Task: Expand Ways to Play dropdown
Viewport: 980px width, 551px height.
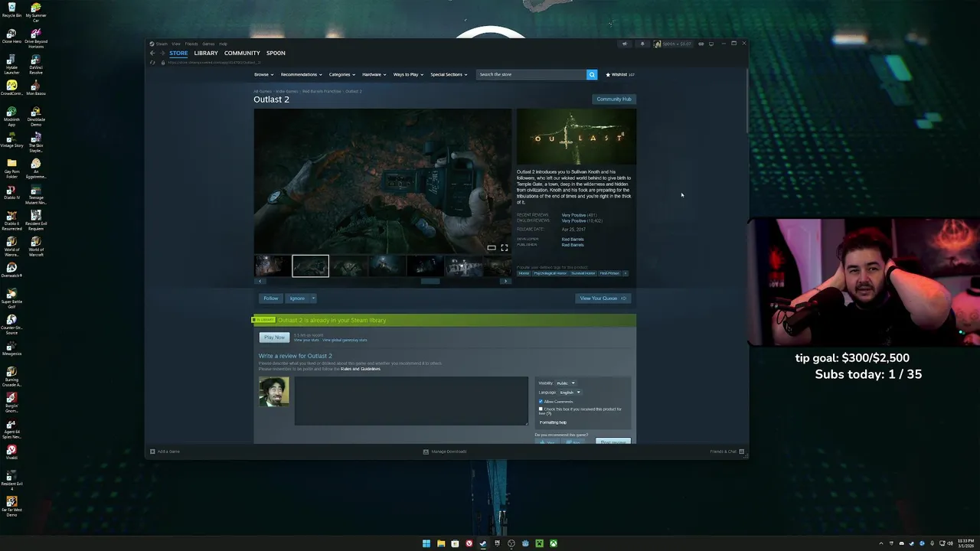Action: (408, 74)
